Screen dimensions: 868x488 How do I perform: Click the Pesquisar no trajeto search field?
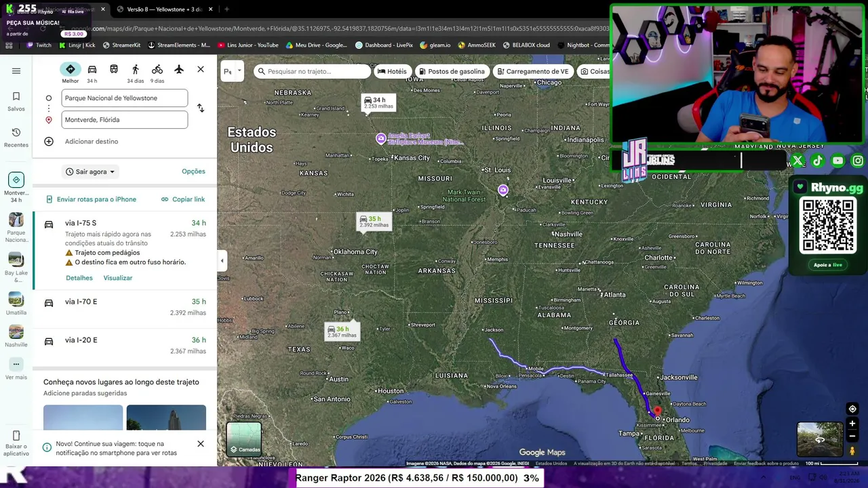click(x=313, y=71)
